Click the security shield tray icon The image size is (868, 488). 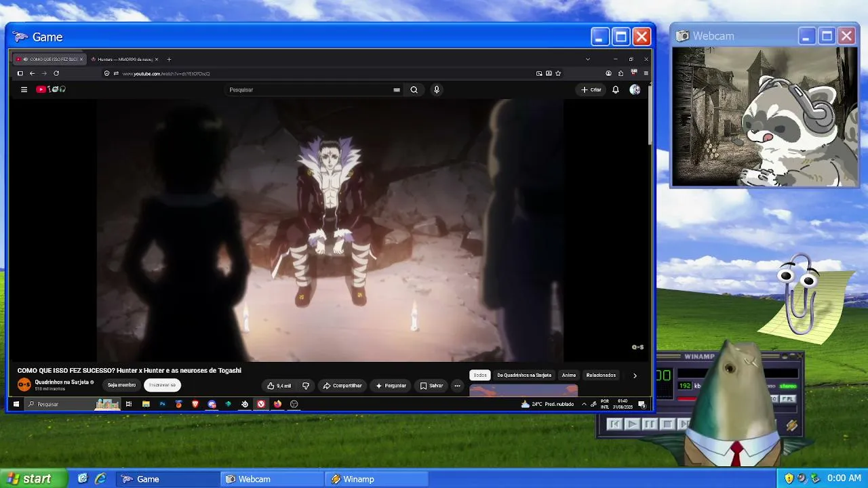pos(789,479)
